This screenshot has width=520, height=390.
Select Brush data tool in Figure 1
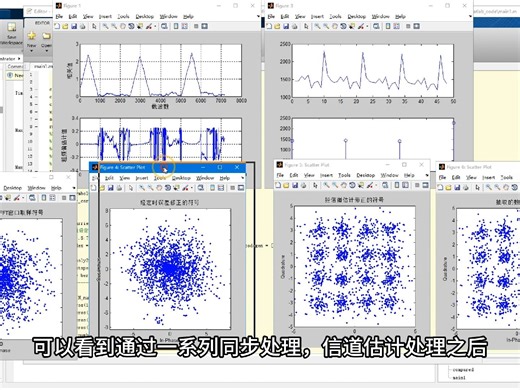(x=149, y=26)
